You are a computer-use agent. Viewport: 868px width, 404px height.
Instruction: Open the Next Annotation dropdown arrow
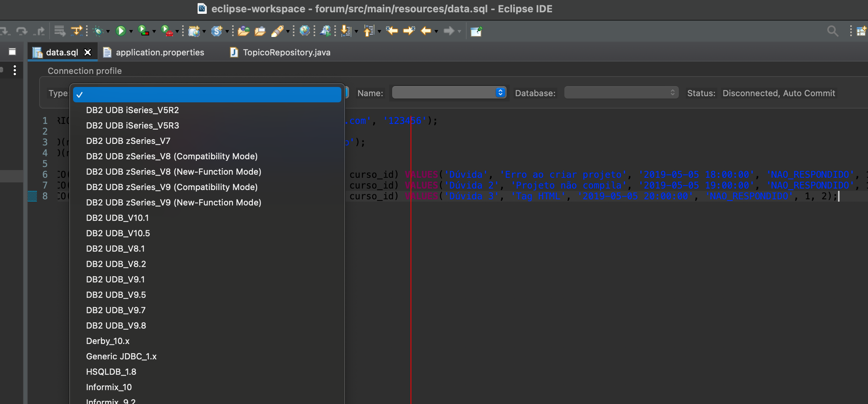(356, 32)
